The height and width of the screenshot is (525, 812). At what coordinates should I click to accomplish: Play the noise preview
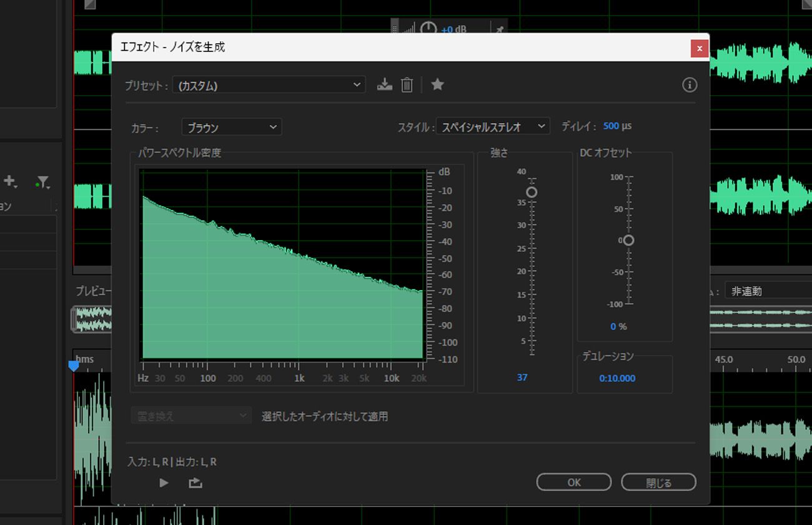pos(164,482)
